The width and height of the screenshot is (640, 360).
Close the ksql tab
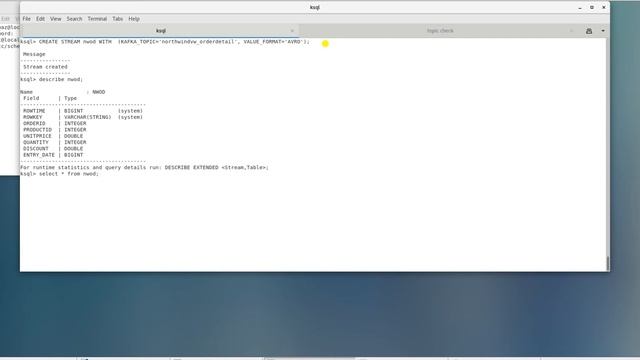coord(292,31)
